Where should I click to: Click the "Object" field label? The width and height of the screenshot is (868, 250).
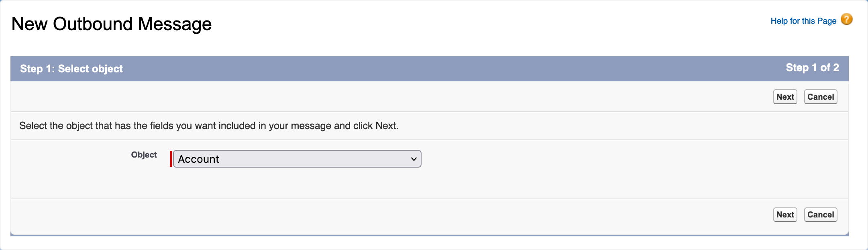coord(144,155)
